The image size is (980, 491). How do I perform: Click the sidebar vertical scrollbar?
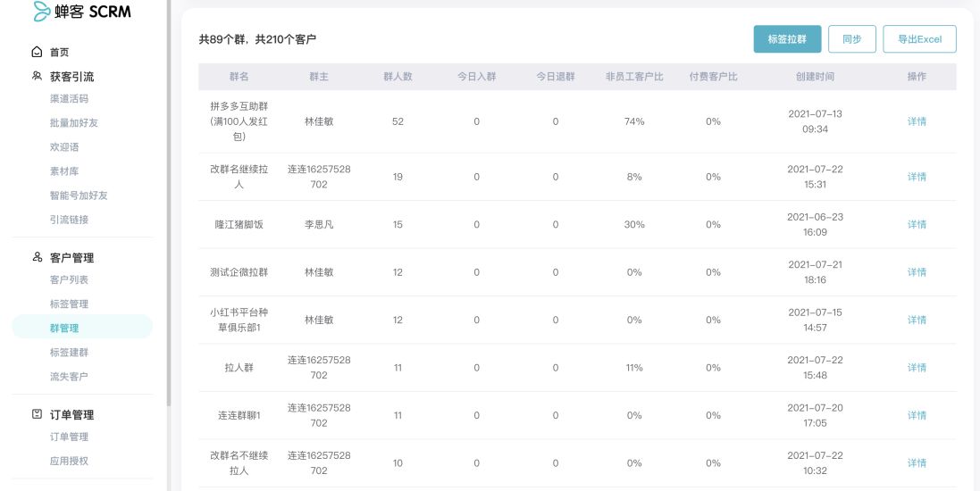point(169,203)
